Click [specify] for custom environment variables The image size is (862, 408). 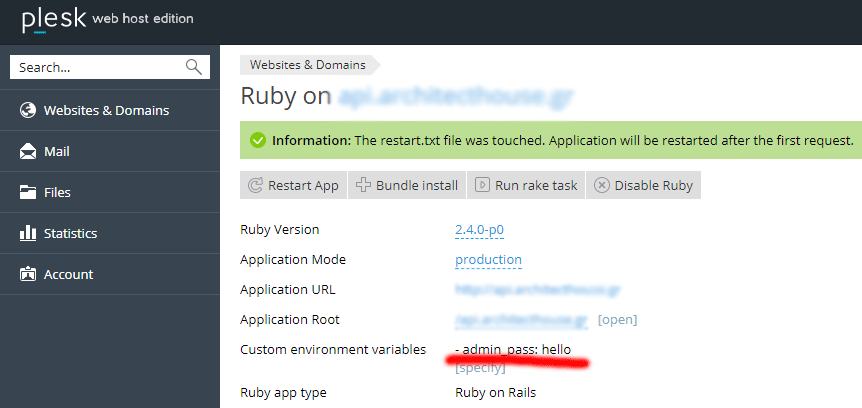pyautogui.click(x=479, y=368)
